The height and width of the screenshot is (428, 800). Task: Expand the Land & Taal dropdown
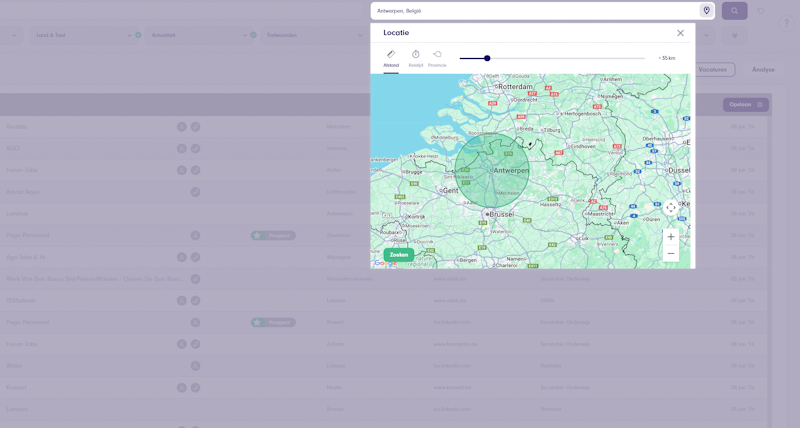coord(85,35)
